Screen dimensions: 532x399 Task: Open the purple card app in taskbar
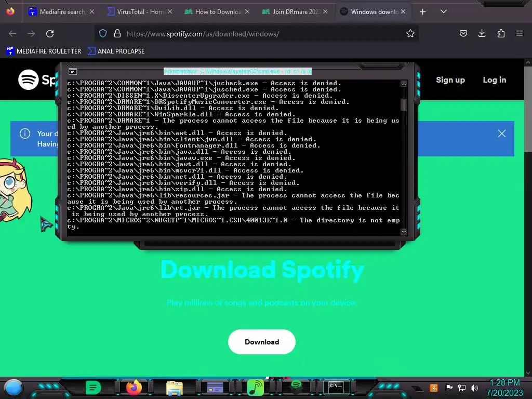[215, 388]
